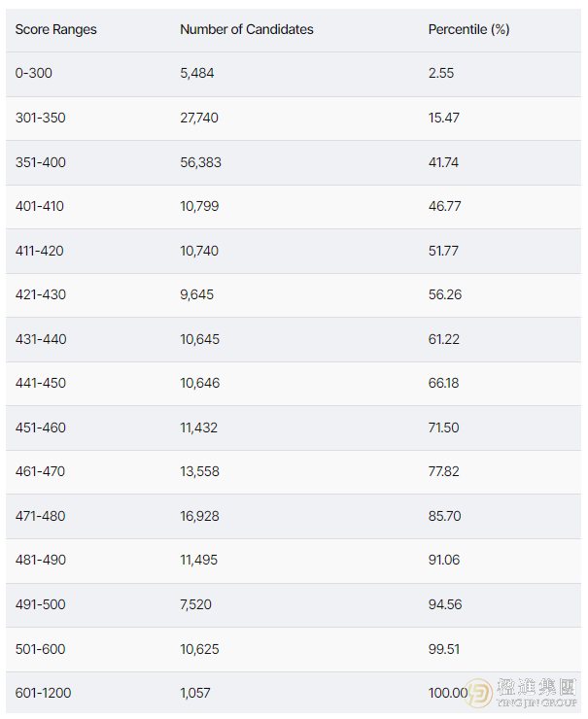The image size is (588, 719).
Task: Click the 41.74 percentile value
Action: point(443,162)
